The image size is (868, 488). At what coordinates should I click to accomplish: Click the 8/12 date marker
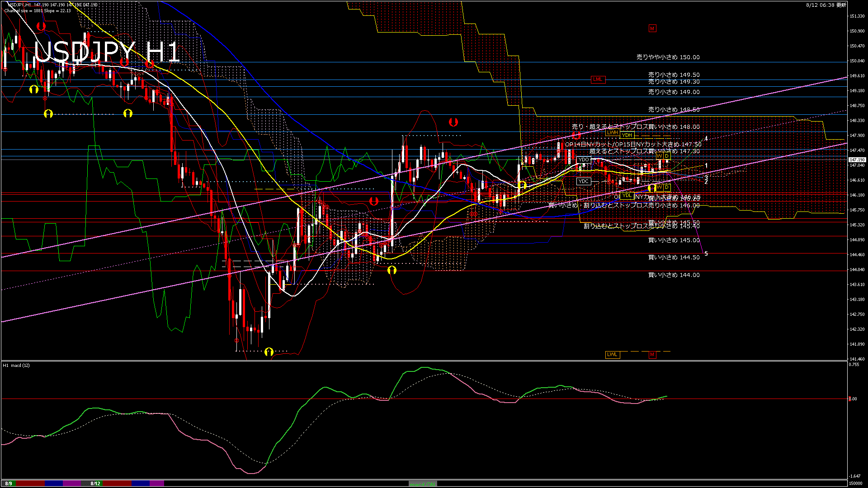pyautogui.click(x=95, y=483)
